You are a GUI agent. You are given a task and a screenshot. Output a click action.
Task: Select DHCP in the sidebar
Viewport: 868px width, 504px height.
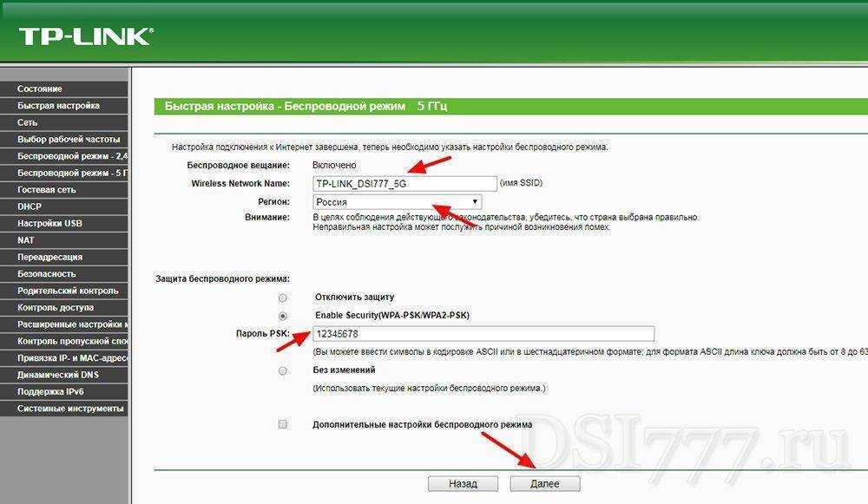30,206
